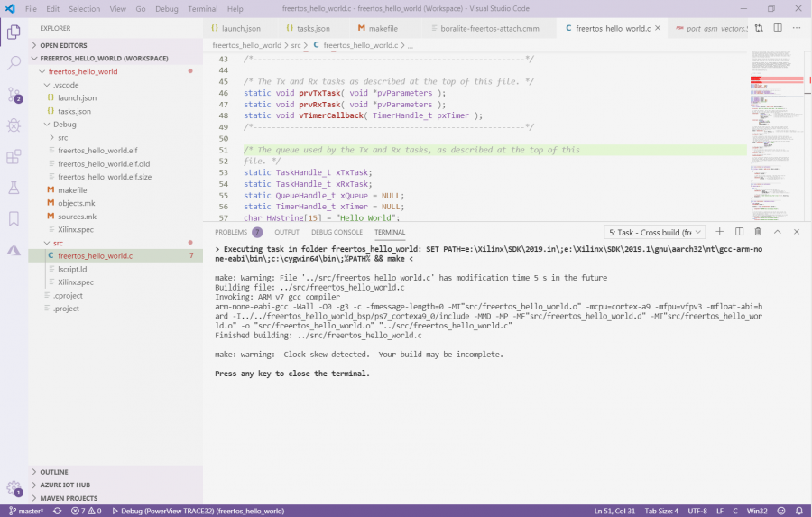Expand the AZURE IOT HUB section

coord(66,485)
